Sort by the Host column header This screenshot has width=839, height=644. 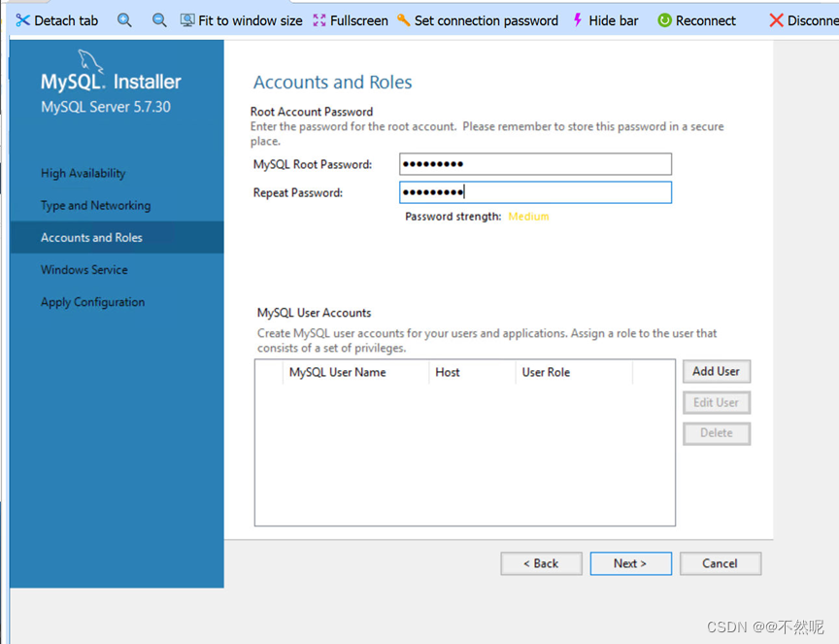471,372
